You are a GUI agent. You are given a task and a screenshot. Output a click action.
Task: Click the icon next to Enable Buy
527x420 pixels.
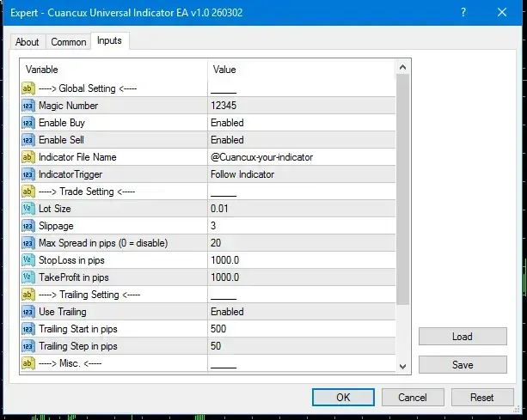tap(28, 123)
